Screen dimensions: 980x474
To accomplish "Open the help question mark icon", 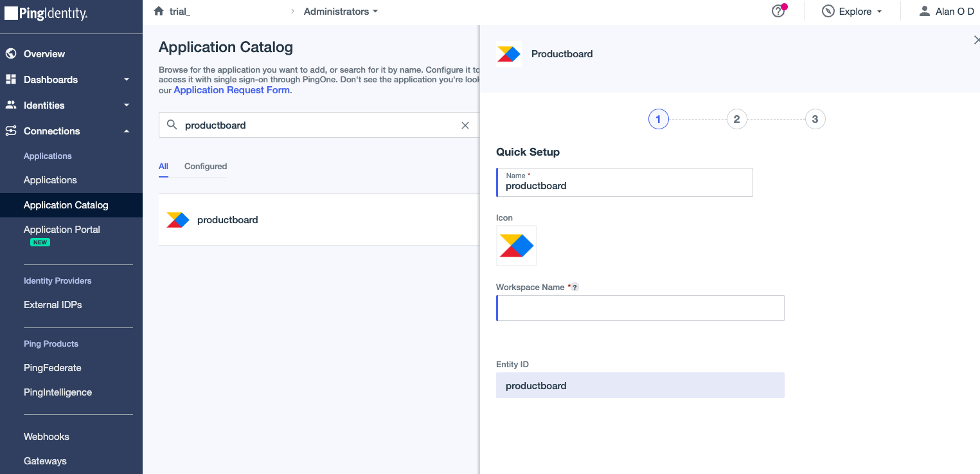I will pyautogui.click(x=778, y=11).
